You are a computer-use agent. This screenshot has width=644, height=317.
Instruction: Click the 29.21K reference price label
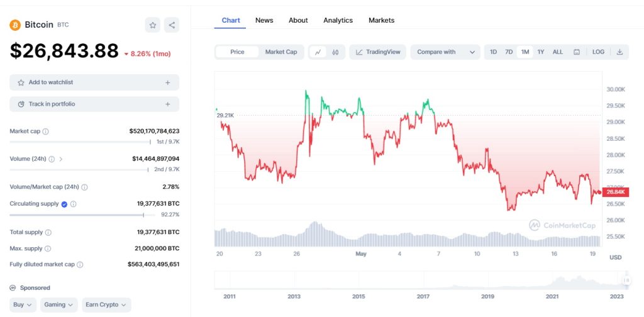coord(225,115)
